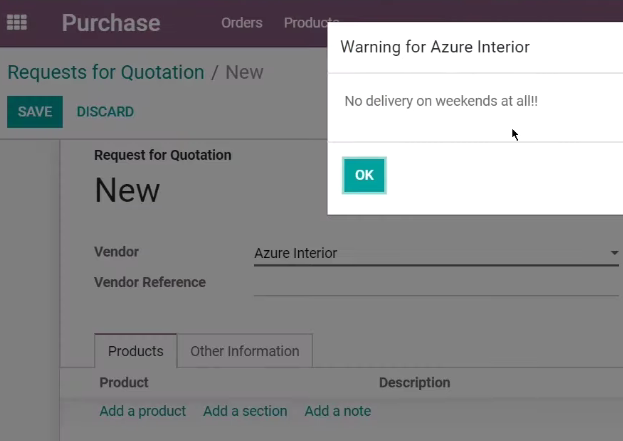Click Add a product link

(x=143, y=411)
